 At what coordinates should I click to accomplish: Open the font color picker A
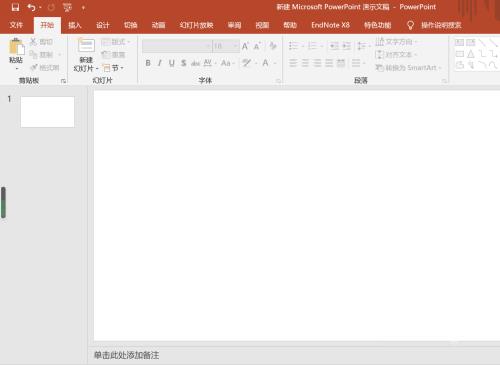(265, 63)
